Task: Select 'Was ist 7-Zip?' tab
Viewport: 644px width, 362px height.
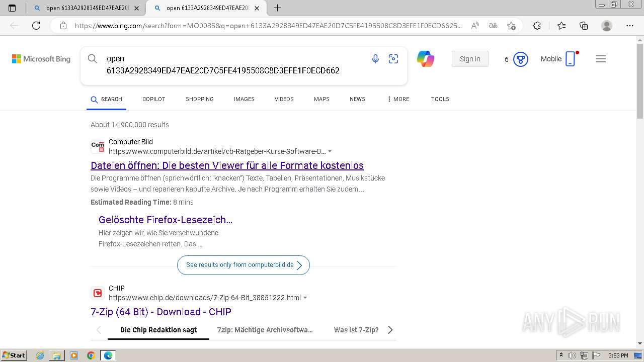Action: (356, 330)
